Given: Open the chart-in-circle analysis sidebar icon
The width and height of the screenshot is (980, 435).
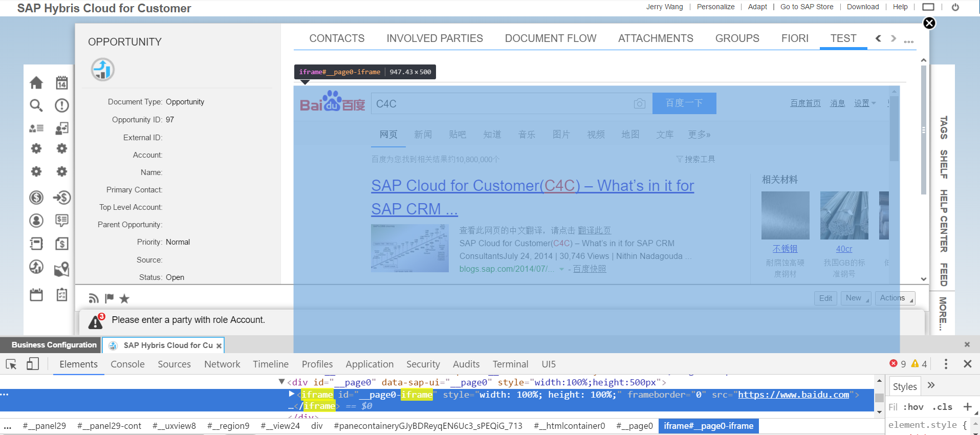Looking at the screenshot, I should point(36,267).
